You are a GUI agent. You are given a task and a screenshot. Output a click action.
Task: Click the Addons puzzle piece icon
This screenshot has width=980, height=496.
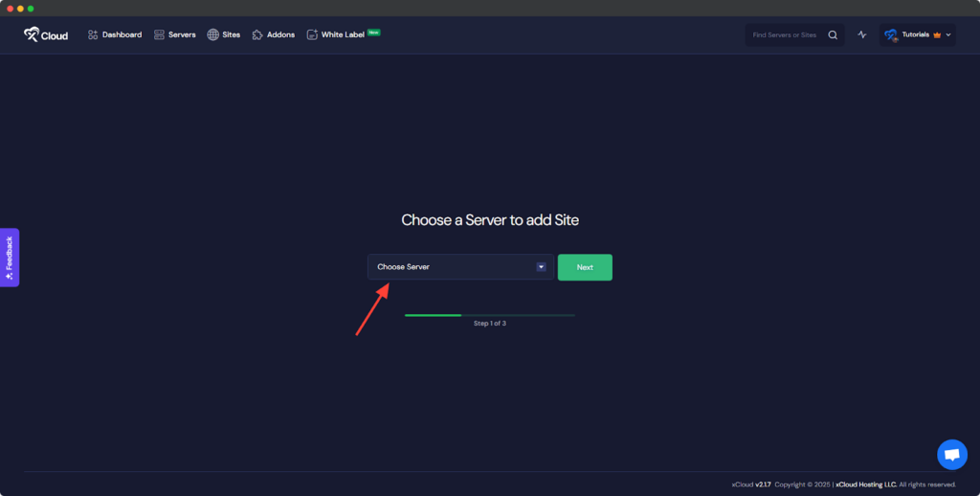tap(257, 34)
